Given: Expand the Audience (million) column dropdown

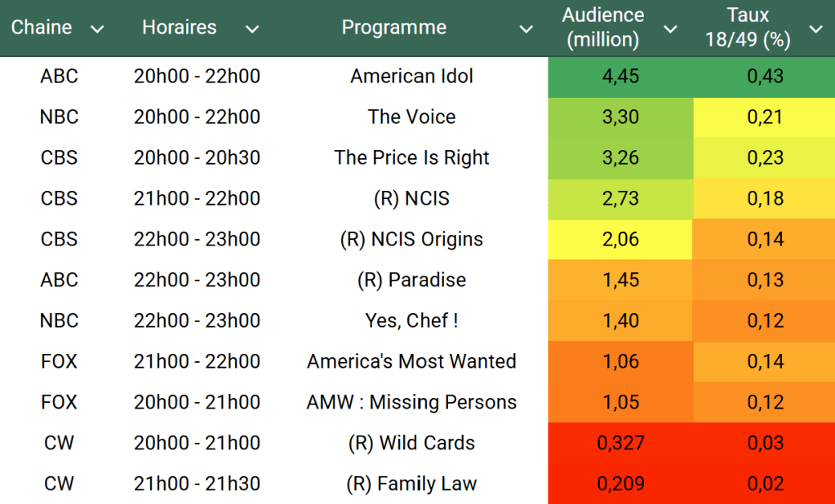Looking at the screenshot, I should click(x=671, y=29).
